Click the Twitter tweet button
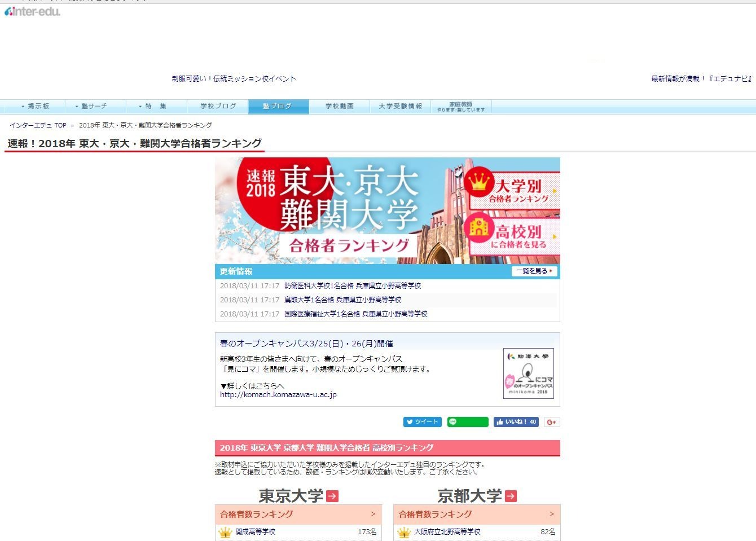Image resolution: width=756 pixels, height=541 pixels. click(x=422, y=422)
